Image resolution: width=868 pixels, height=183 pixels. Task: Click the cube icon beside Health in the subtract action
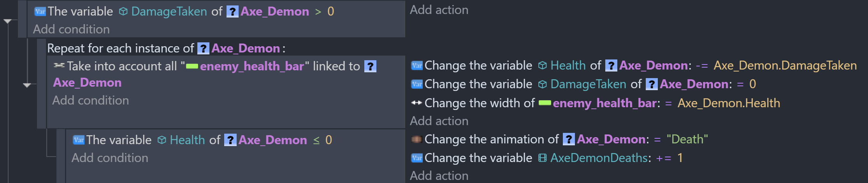[542, 65]
